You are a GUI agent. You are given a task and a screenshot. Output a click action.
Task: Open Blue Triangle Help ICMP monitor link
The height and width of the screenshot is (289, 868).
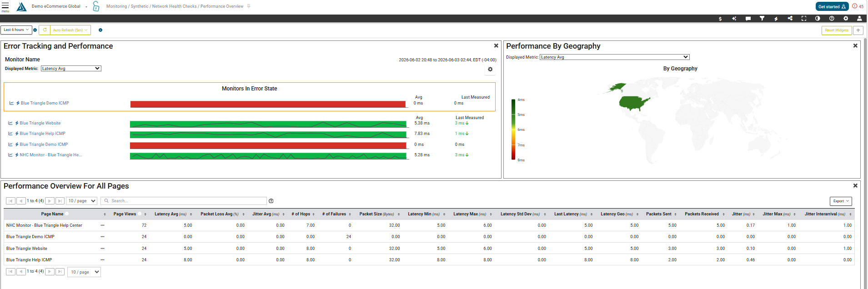pyautogui.click(x=42, y=134)
